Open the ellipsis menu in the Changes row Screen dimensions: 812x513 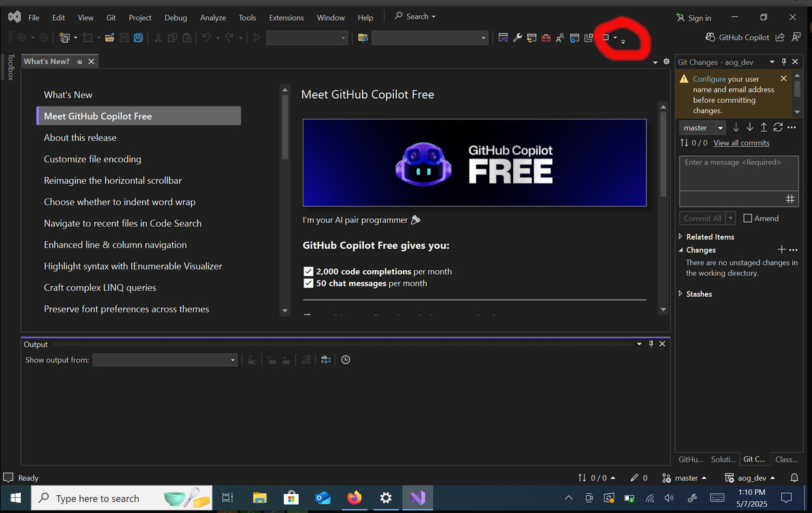coord(793,249)
